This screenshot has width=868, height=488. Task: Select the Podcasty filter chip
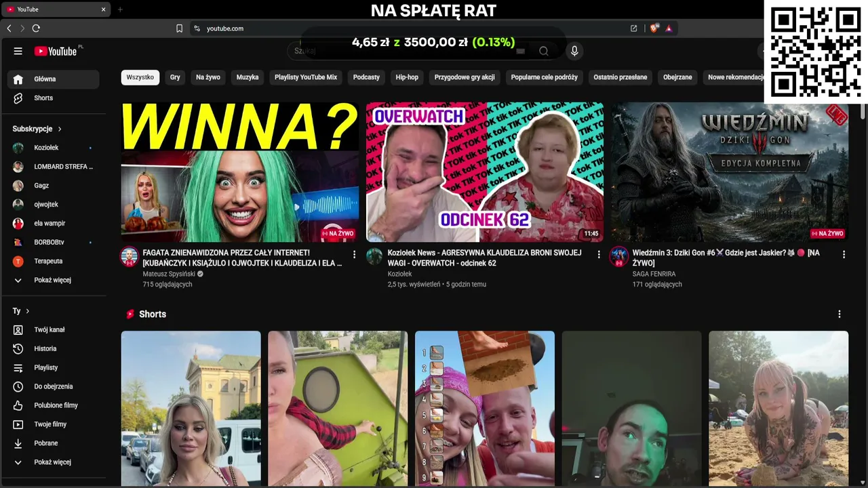(366, 77)
